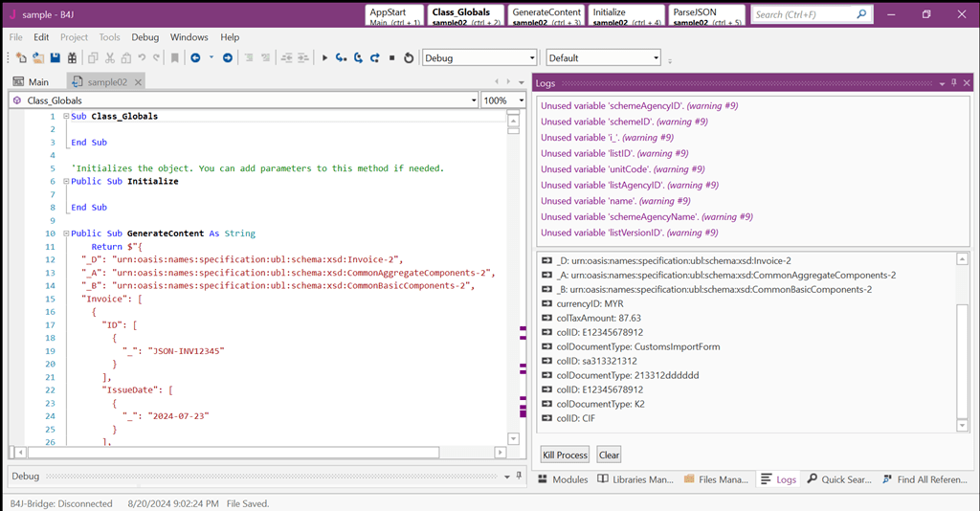
Task: Collapse the GenerateContent sub fold marker
Action: click(66, 233)
